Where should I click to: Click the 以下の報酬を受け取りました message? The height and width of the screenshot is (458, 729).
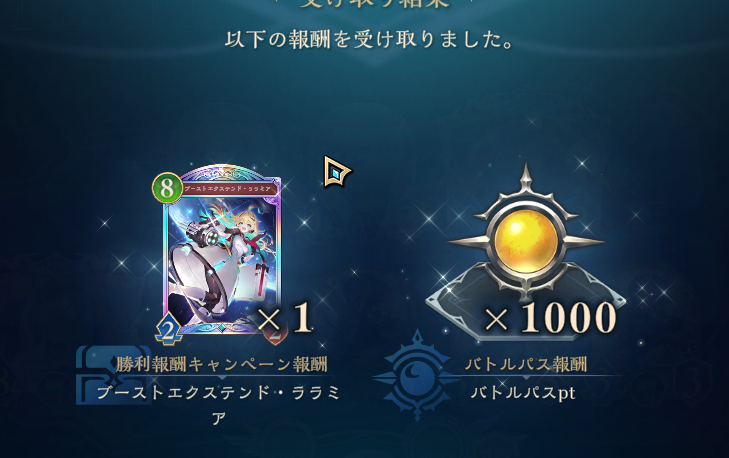(x=370, y=40)
